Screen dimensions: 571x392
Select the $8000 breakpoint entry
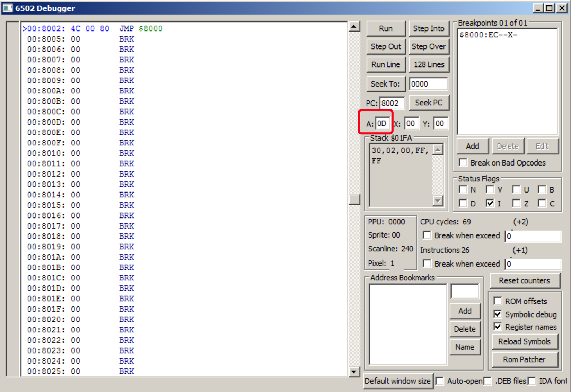click(x=488, y=35)
